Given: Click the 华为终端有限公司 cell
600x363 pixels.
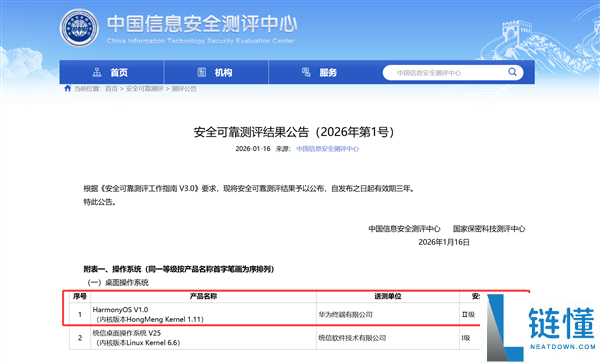Looking at the screenshot, I should [388, 314].
